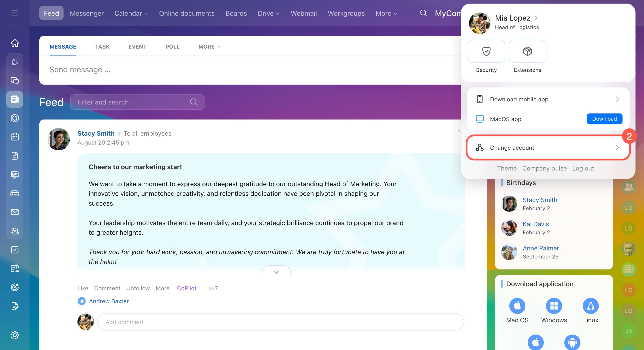The width and height of the screenshot is (644, 350).
Task: Expand the MORE dropdown in the post composer
Action: point(209,47)
